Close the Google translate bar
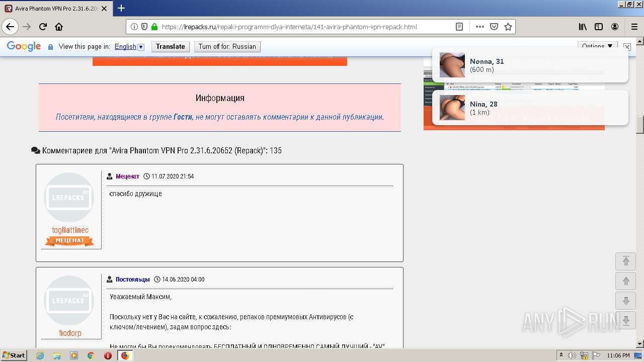Screen dimensions: 644x362 [627, 46]
